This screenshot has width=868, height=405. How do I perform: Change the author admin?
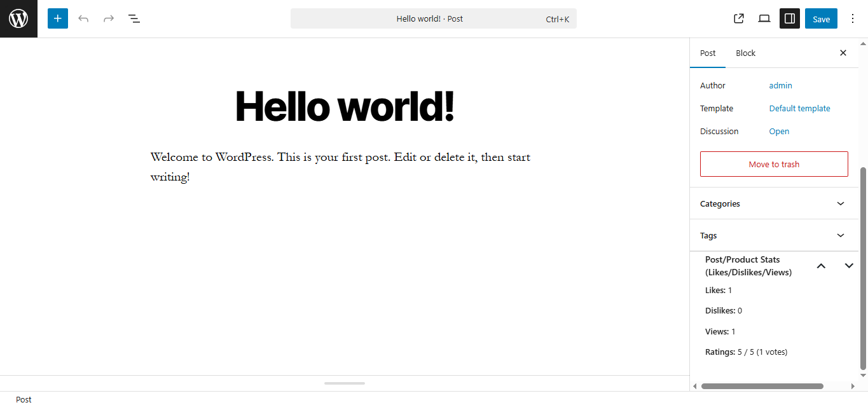coord(780,85)
